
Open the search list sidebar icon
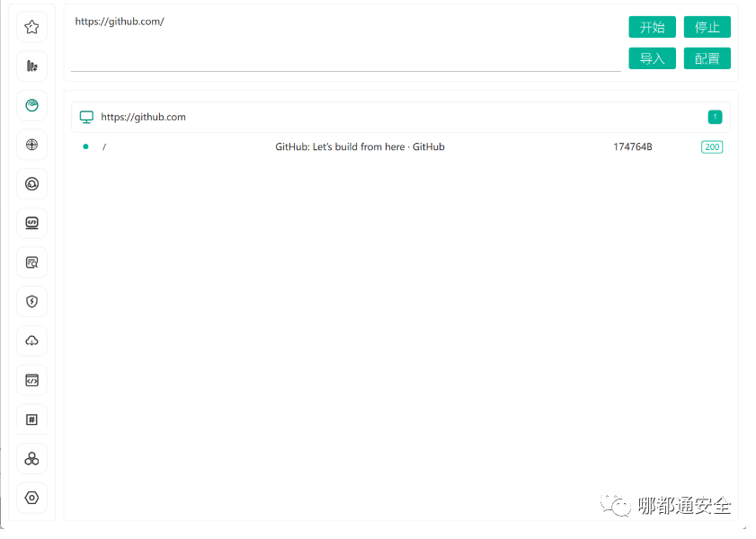click(x=31, y=262)
